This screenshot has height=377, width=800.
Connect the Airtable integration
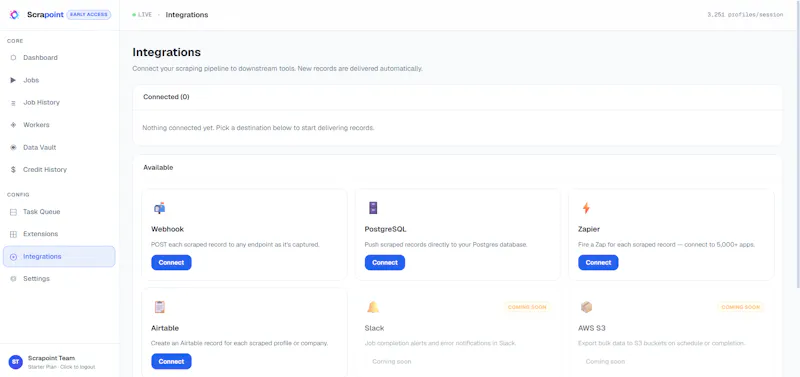171,362
